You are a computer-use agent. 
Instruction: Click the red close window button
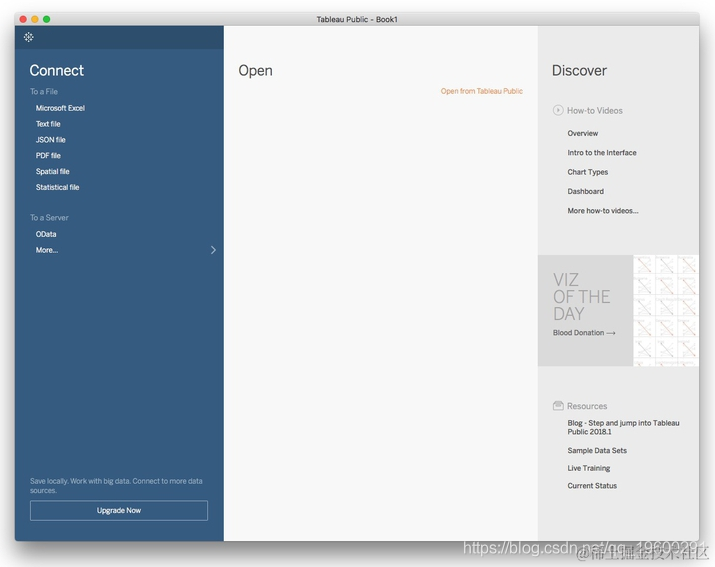click(23, 19)
